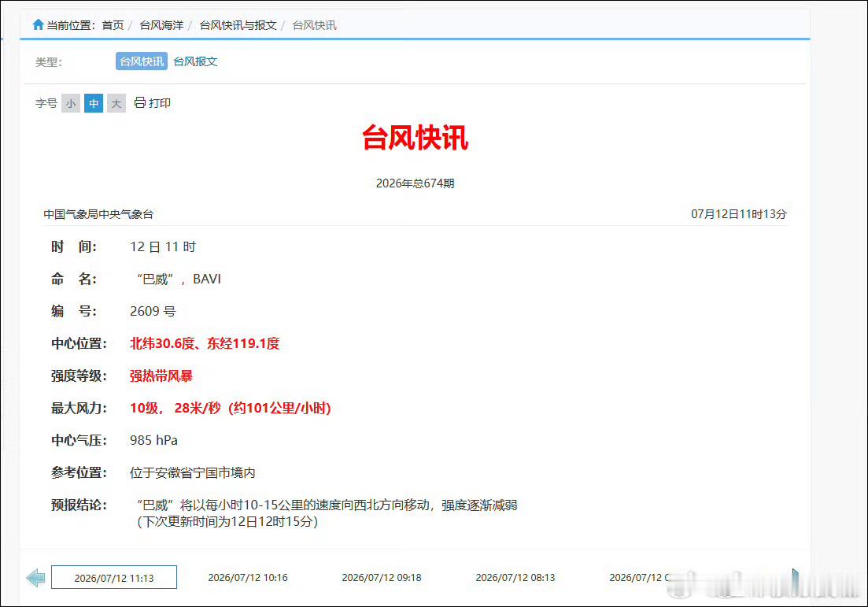Screen dimensions: 868x607
Task: Open 台风快讯与报文 breadcrumb link
Action: tap(238, 25)
